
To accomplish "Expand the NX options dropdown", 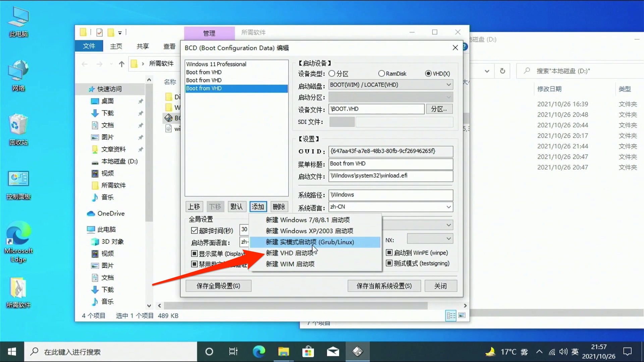I will click(x=449, y=238).
